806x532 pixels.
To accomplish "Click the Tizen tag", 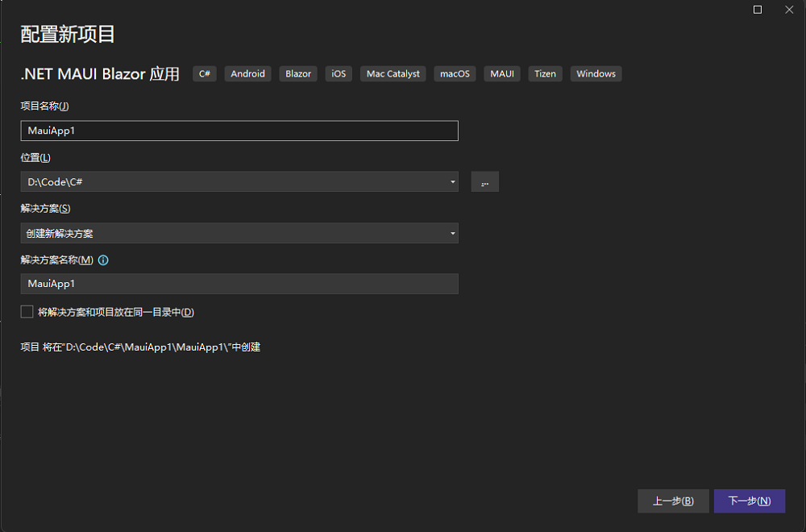I will [545, 73].
